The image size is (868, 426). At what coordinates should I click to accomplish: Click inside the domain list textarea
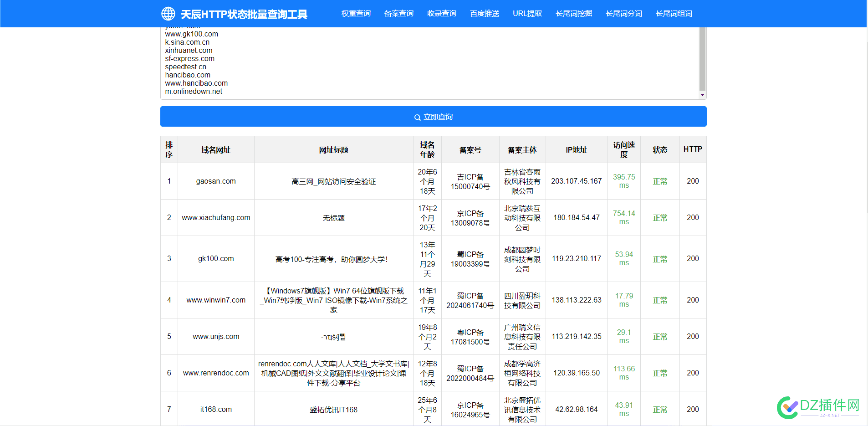click(x=429, y=63)
